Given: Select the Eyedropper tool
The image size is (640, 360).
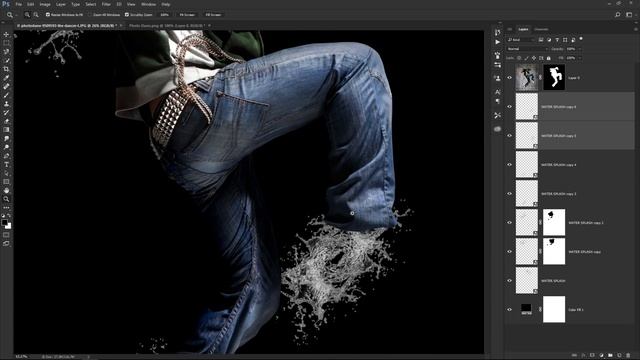Looking at the screenshot, I should [6, 78].
